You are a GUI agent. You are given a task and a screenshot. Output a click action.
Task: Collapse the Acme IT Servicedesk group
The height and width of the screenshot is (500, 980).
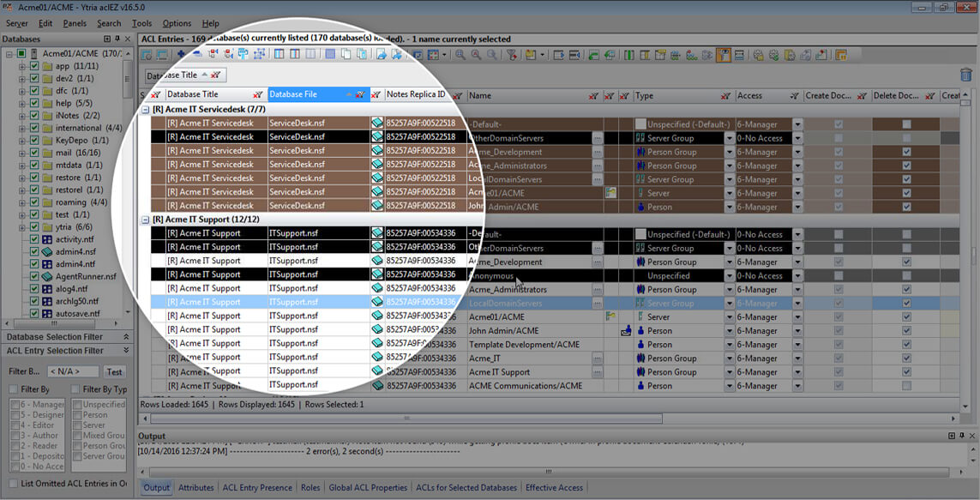coord(145,110)
